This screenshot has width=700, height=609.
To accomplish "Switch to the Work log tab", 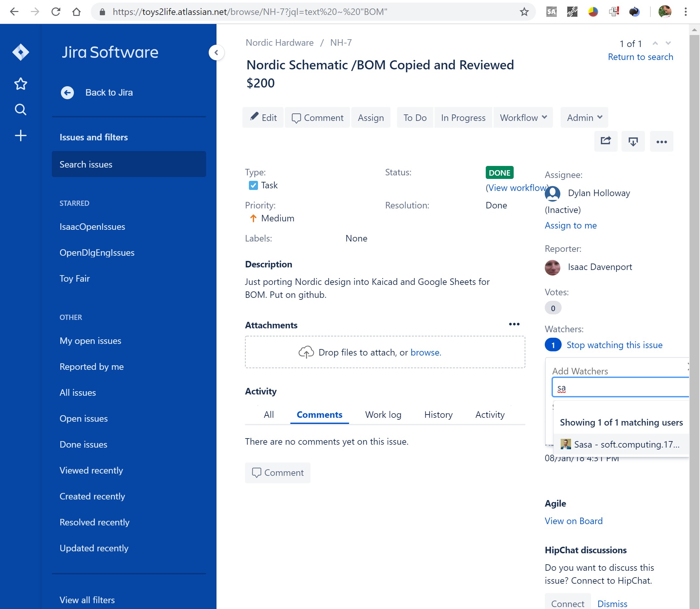I will point(383,415).
